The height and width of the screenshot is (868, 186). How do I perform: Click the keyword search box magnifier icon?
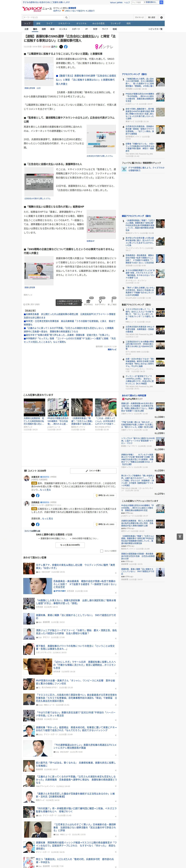pos(66,17)
